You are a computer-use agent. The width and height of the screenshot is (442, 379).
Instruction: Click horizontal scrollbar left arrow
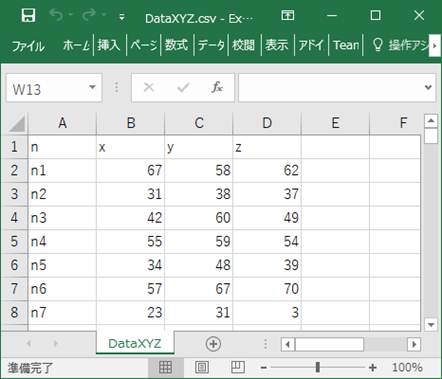(x=288, y=344)
